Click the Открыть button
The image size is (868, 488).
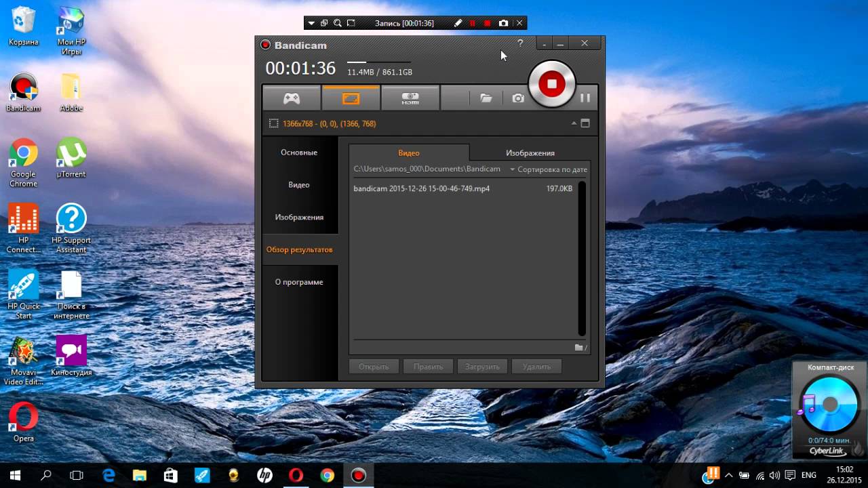coord(374,367)
